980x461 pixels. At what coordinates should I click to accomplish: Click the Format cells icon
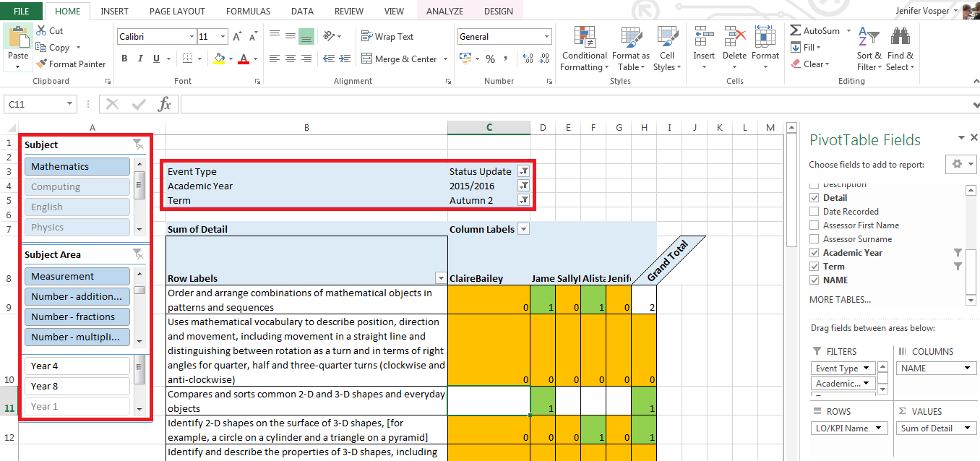tap(765, 37)
